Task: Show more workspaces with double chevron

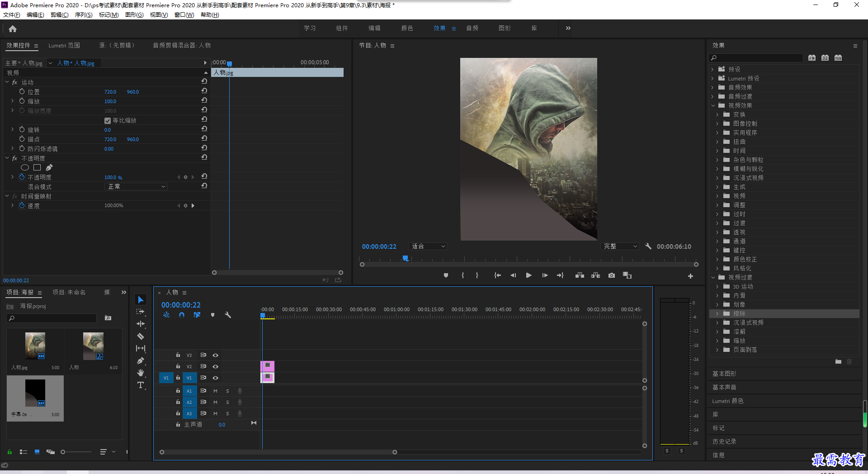Action: tap(568, 28)
